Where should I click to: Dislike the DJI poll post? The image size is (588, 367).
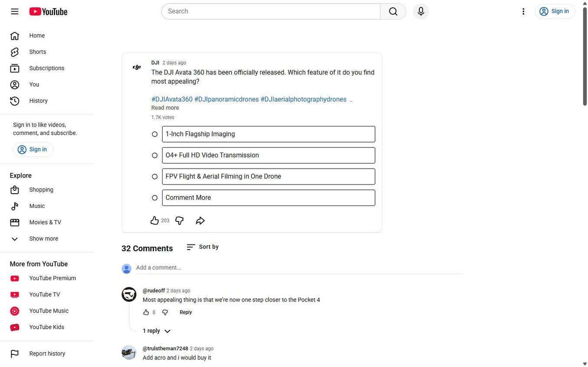pos(180,221)
